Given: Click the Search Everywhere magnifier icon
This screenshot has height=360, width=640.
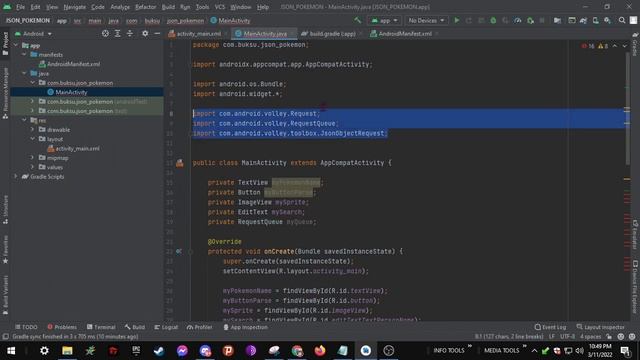Looking at the screenshot, I should (622, 20).
